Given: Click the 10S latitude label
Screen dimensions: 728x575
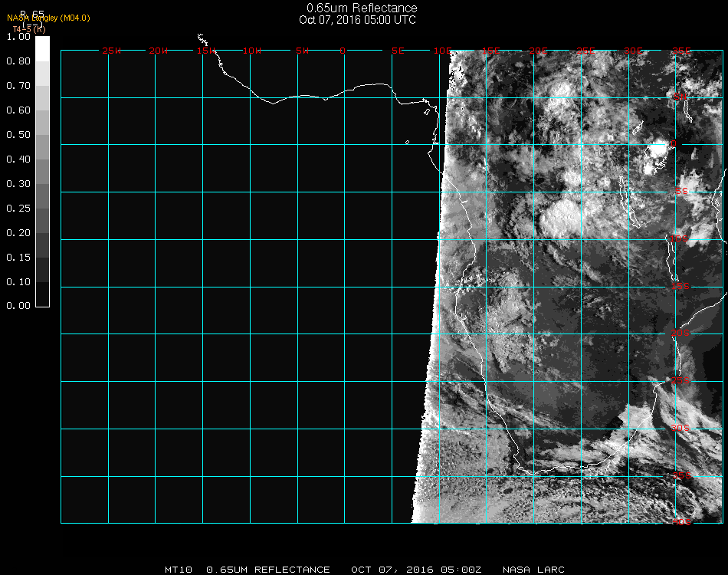Looking at the screenshot, I should [x=679, y=238].
